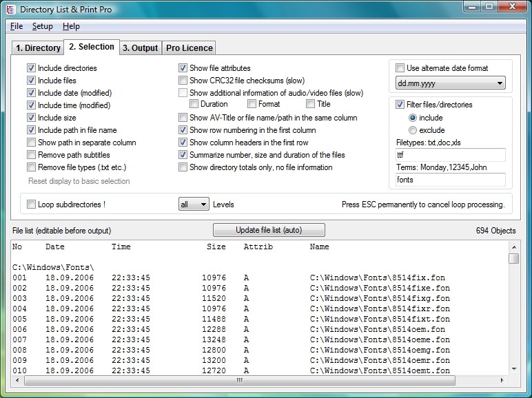Switch to the 1. Directory tab
Viewport: 532px width, 398px height.
pos(38,48)
